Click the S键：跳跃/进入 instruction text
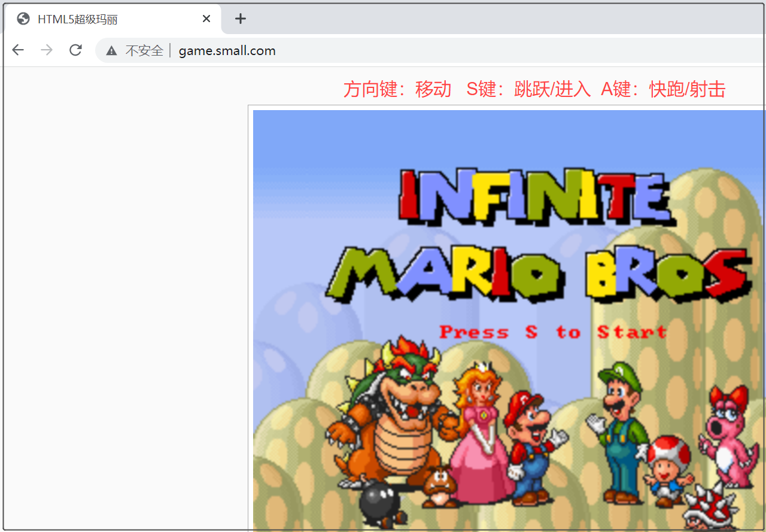Screen dimensions: 766x532 (528, 89)
